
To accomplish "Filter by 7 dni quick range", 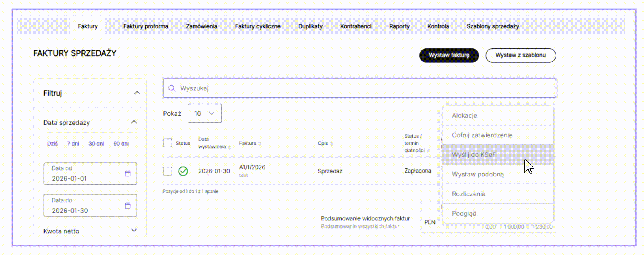I will 73,144.
